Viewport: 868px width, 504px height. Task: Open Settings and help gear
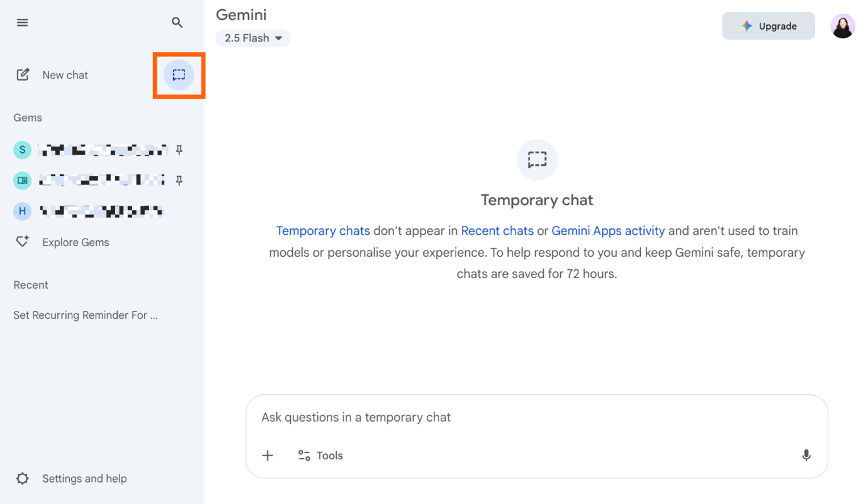point(23,479)
